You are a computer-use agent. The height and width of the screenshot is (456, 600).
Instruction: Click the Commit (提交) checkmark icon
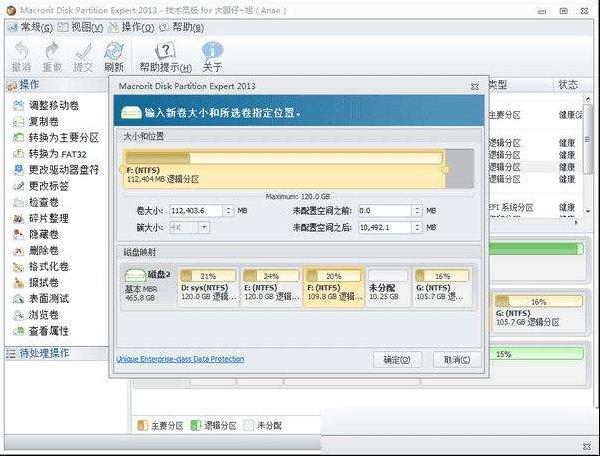83,57
